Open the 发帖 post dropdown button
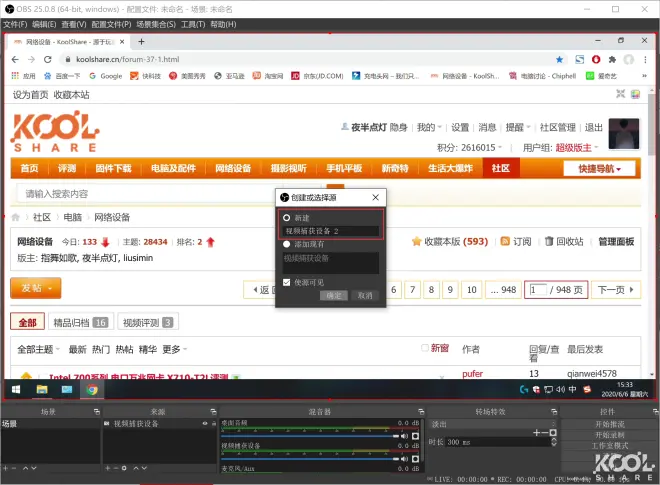The image size is (660, 485). pos(36,288)
